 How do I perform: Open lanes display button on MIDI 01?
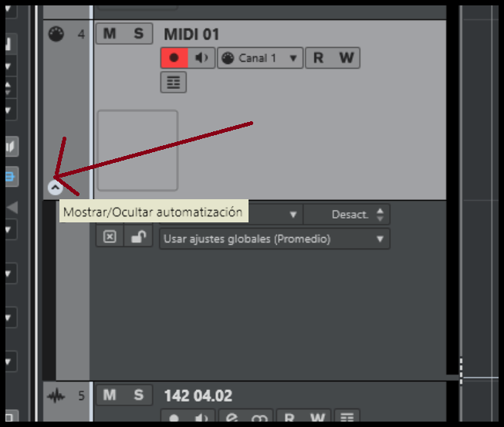click(x=174, y=83)
